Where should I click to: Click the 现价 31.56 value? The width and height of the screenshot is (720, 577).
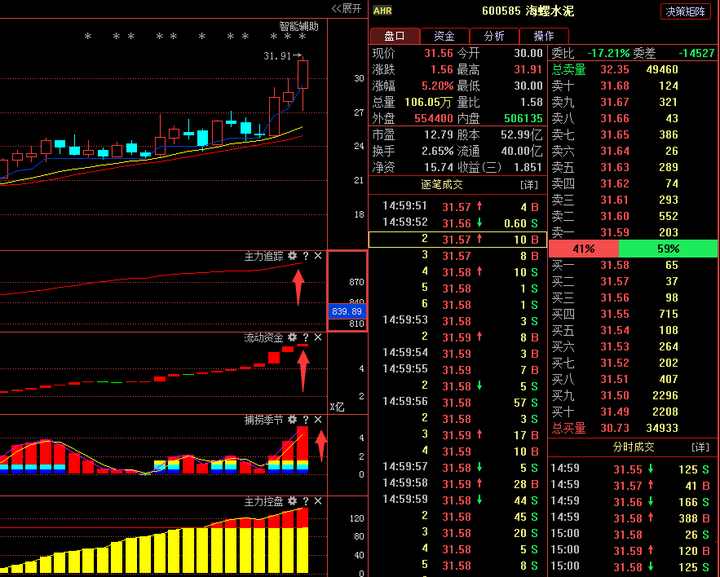click(x=439, y=53)
